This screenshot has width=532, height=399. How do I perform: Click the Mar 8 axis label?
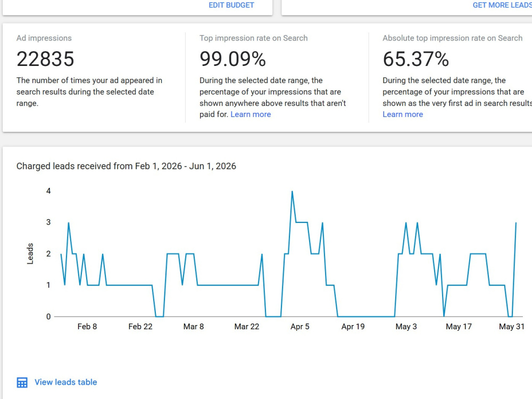coord(194,327)
